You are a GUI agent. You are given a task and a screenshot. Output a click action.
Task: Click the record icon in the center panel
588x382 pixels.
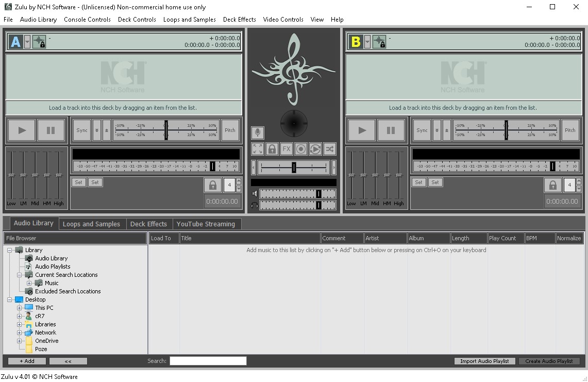pos(300,148)
